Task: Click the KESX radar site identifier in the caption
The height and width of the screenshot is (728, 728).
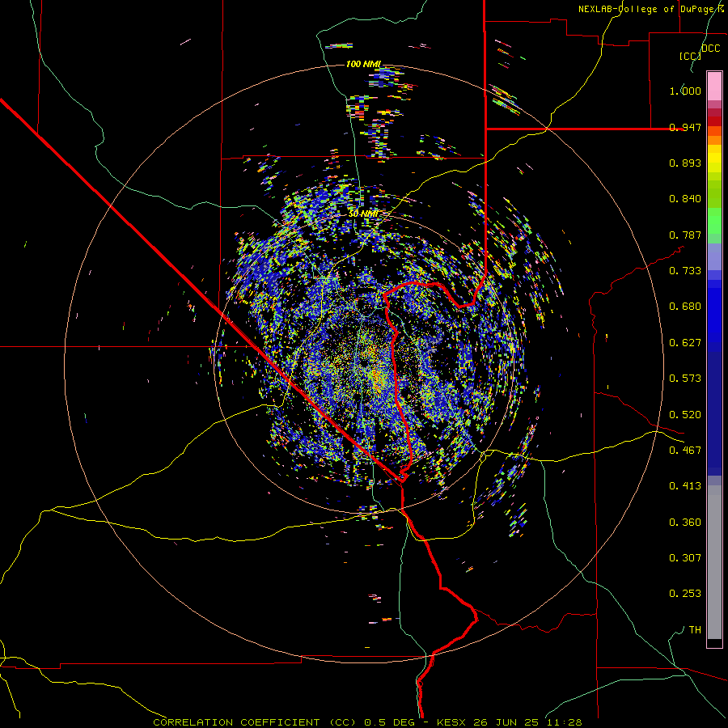Action: click(453, 722)
